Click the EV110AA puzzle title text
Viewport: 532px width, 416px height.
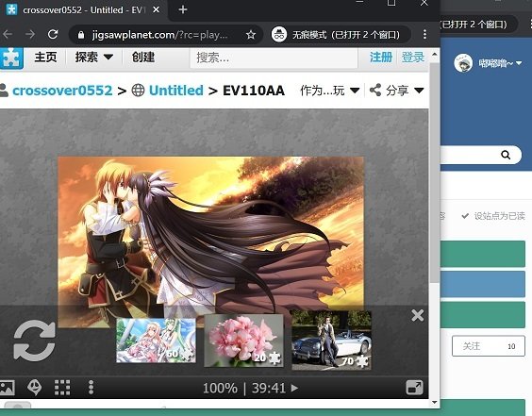point(254,91)
